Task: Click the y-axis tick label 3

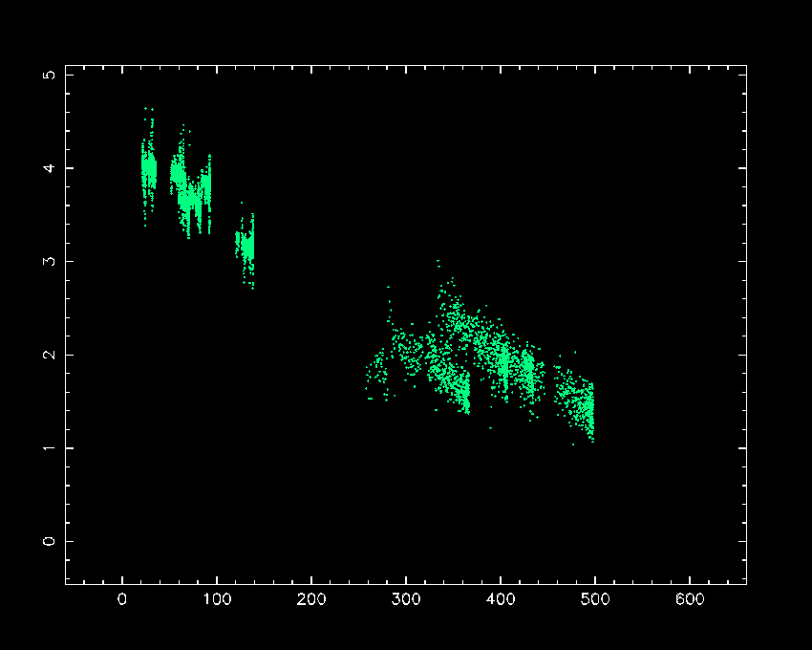Action: click(49, 261)
